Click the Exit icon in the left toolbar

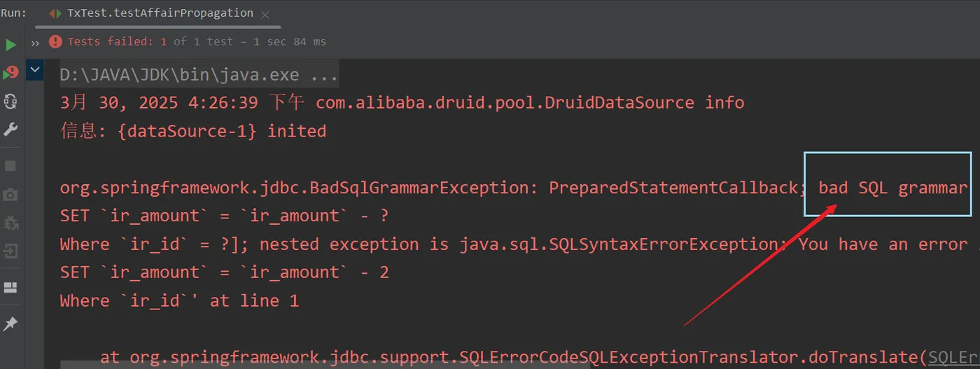point(10,251)
